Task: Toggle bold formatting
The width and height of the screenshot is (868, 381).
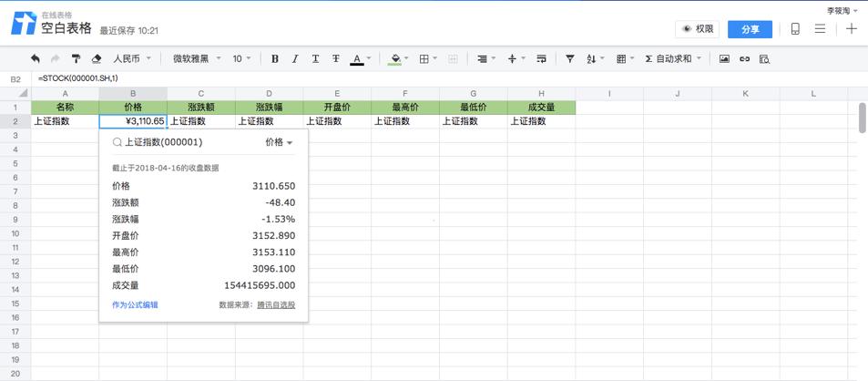Action: (274, 58)
